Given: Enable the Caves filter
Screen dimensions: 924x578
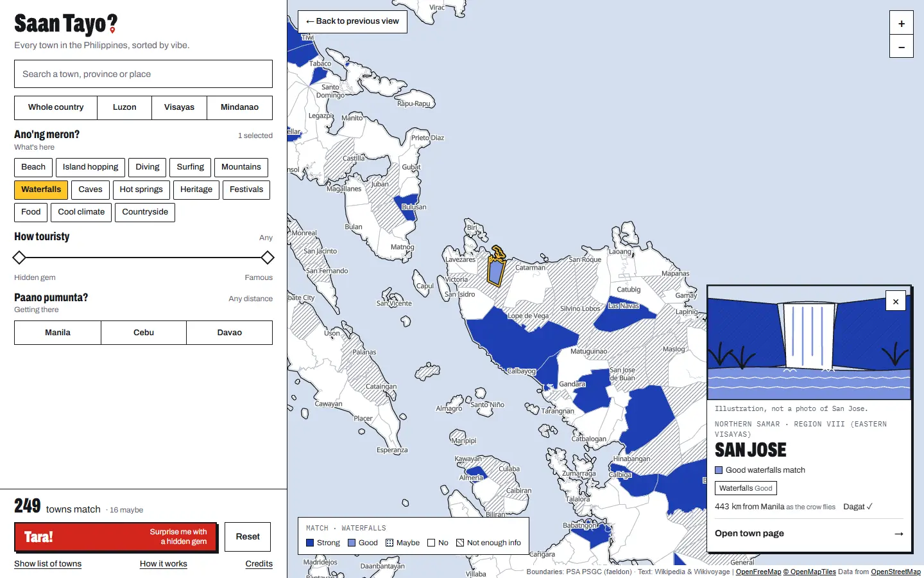Looking at the screenshot, I should pos(90,189).
